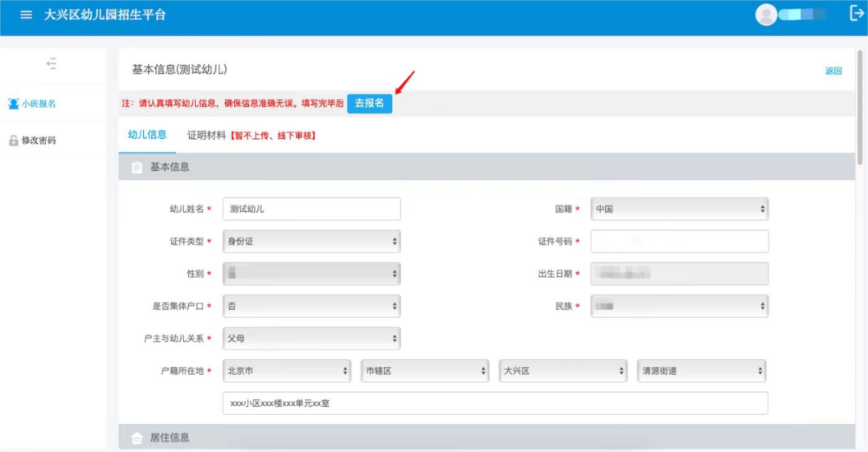Open the 北京市 province dropdown
The width and height of the screenshot is (868, 452).
click(x=287, y=371)
